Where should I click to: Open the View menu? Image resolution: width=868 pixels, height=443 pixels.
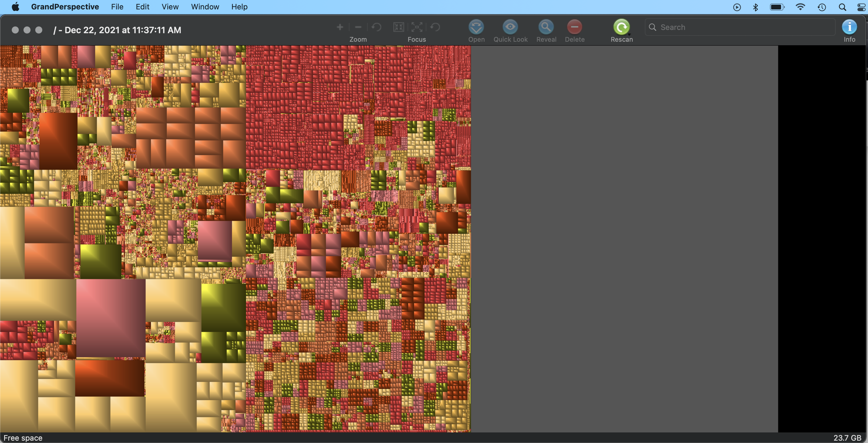pyautogui.click(x=170, y=7)
